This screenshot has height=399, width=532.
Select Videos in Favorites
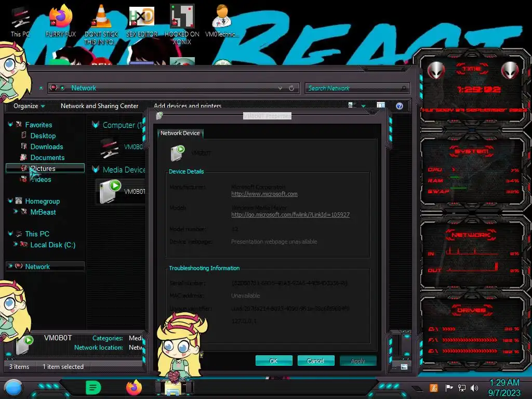(x=41, y=179)
